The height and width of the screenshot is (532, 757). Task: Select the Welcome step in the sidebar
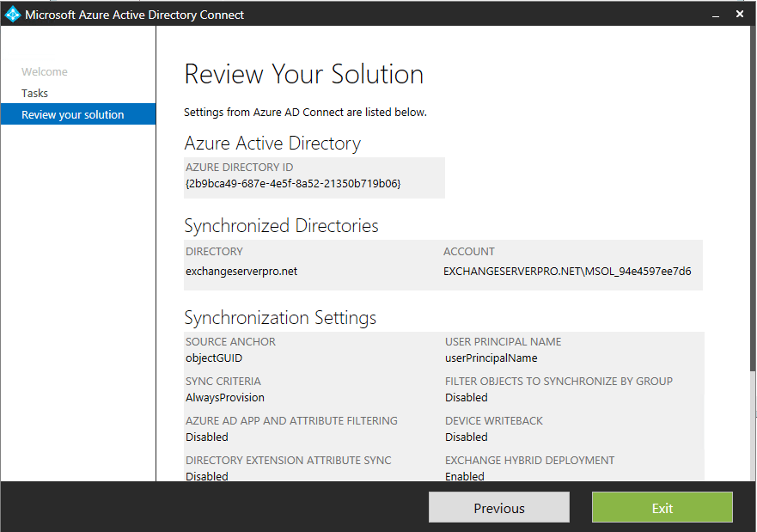coord(42,71)
